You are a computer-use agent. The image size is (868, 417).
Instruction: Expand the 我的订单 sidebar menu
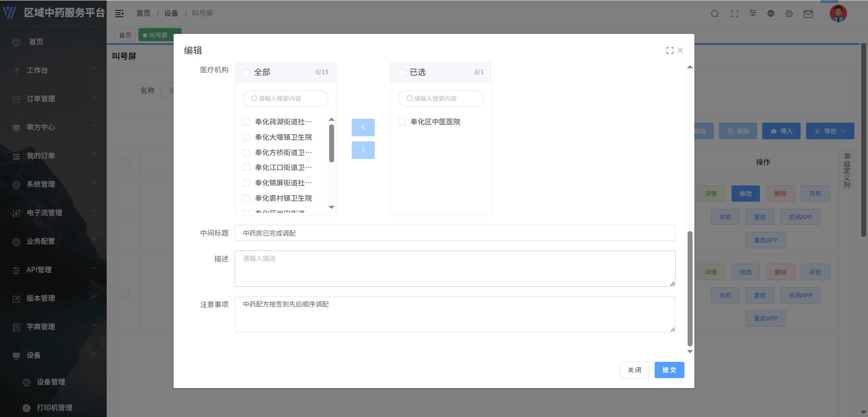[x=53, y=156]
